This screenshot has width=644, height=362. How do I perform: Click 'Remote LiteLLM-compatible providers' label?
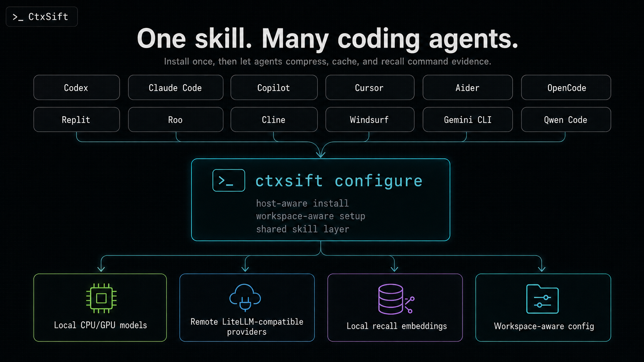[x=247, y=327]
